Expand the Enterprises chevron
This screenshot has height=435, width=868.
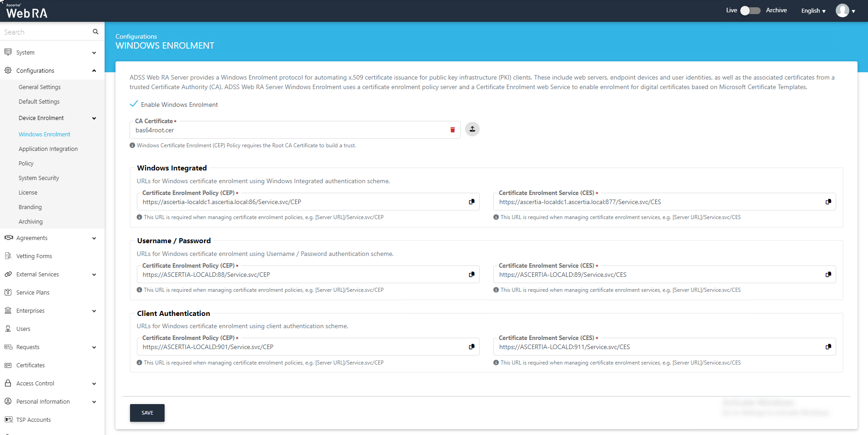[94, 311]
